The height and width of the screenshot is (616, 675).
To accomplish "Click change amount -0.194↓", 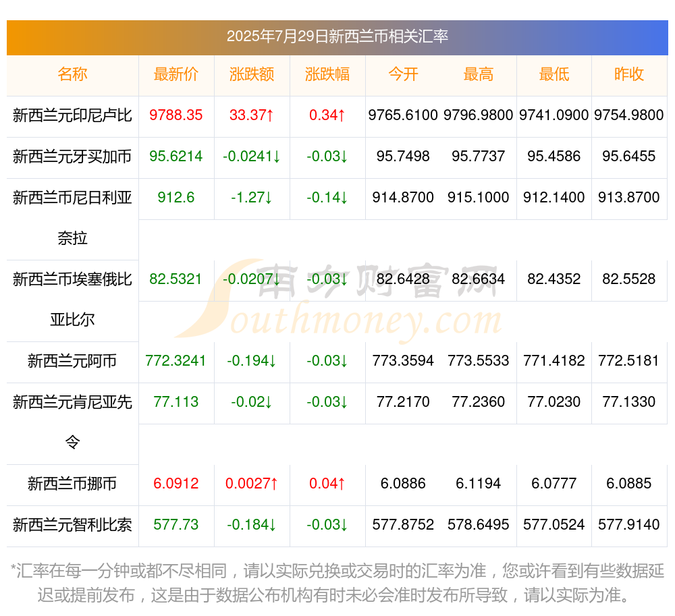I will pyautogui.click(x=252, y=360).
